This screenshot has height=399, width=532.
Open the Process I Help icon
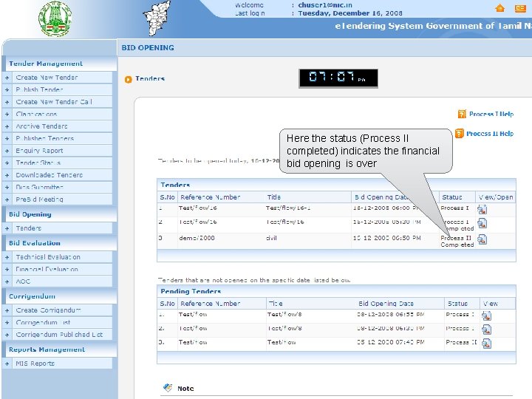point(462,114)
